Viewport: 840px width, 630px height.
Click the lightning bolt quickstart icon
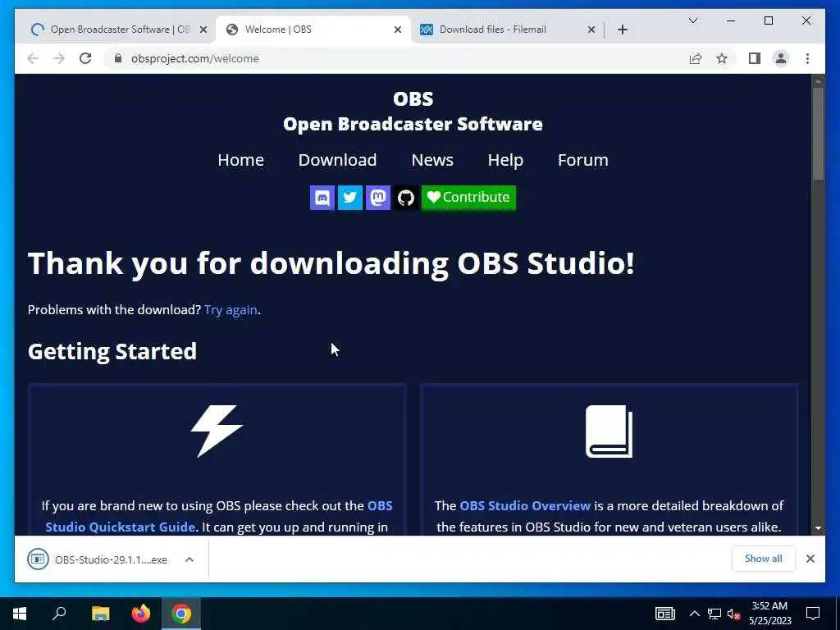pos(217,431)
